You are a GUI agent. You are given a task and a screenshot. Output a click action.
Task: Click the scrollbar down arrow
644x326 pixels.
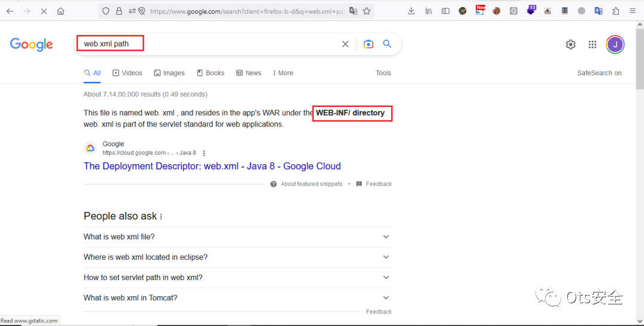[640, 321]
